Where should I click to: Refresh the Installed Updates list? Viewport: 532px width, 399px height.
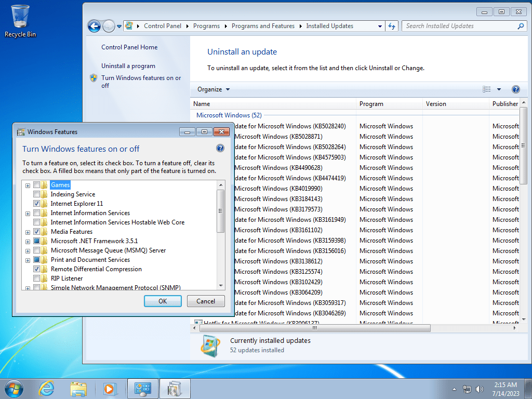(392, 26)
